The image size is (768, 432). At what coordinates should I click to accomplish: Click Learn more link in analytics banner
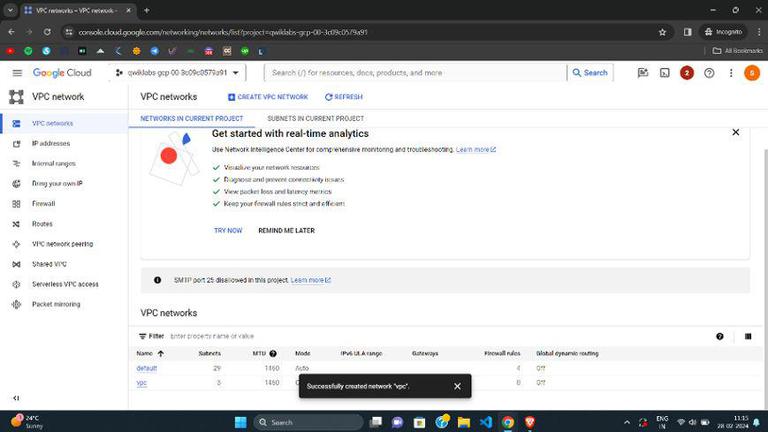(x=476, y=149)
